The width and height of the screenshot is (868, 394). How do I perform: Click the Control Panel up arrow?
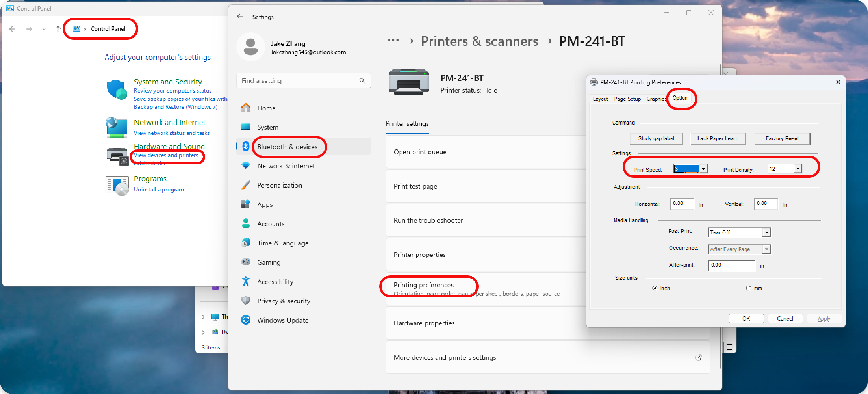tap(58, 29)
